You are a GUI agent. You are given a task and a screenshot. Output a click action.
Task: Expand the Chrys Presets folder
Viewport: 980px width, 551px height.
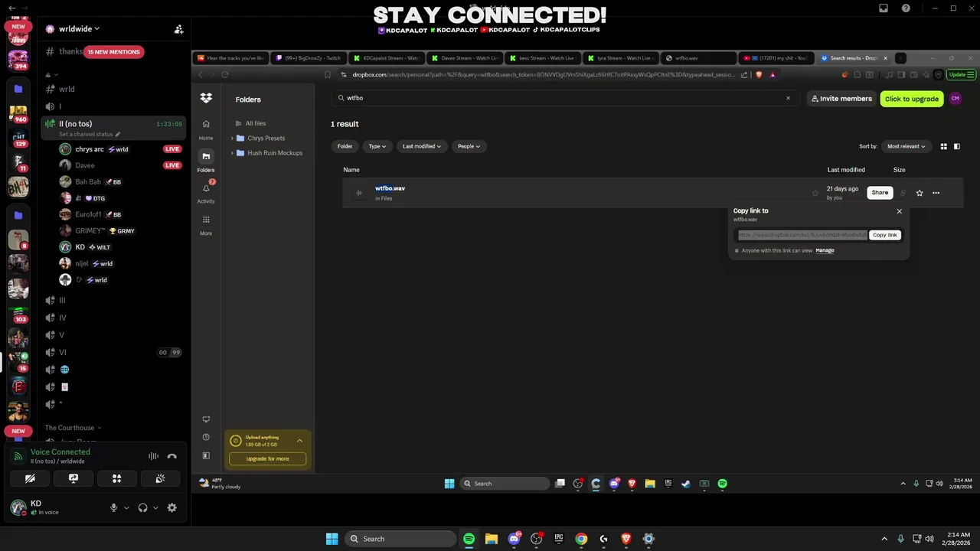[232, 139]
